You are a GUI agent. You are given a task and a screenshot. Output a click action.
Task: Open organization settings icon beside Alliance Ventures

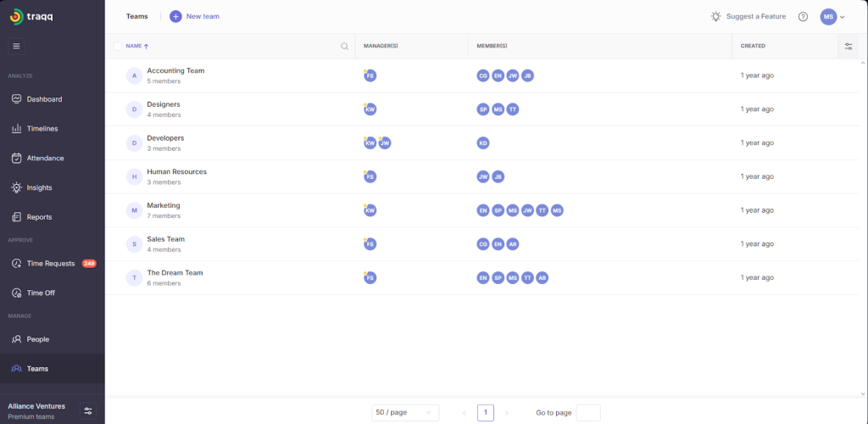(x=87, y=410)
